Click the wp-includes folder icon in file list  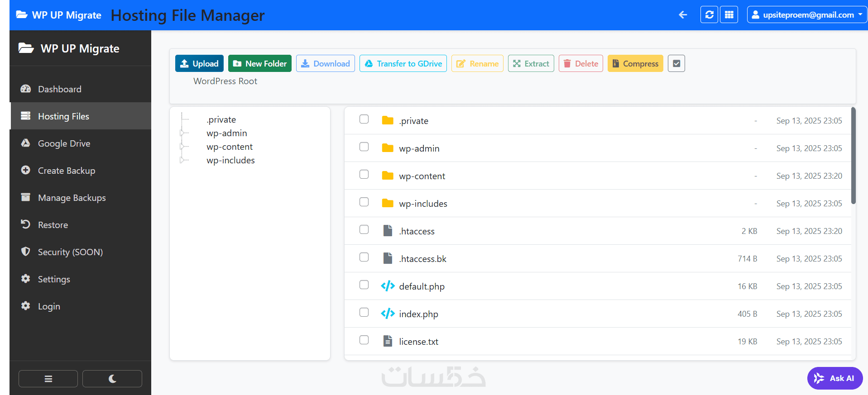point(388,203)
